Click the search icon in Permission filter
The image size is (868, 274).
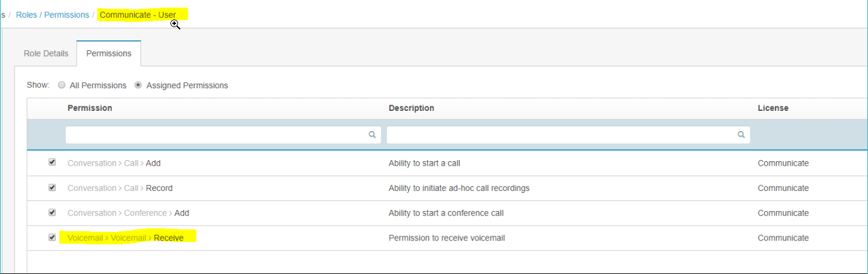tap(372, 135)
